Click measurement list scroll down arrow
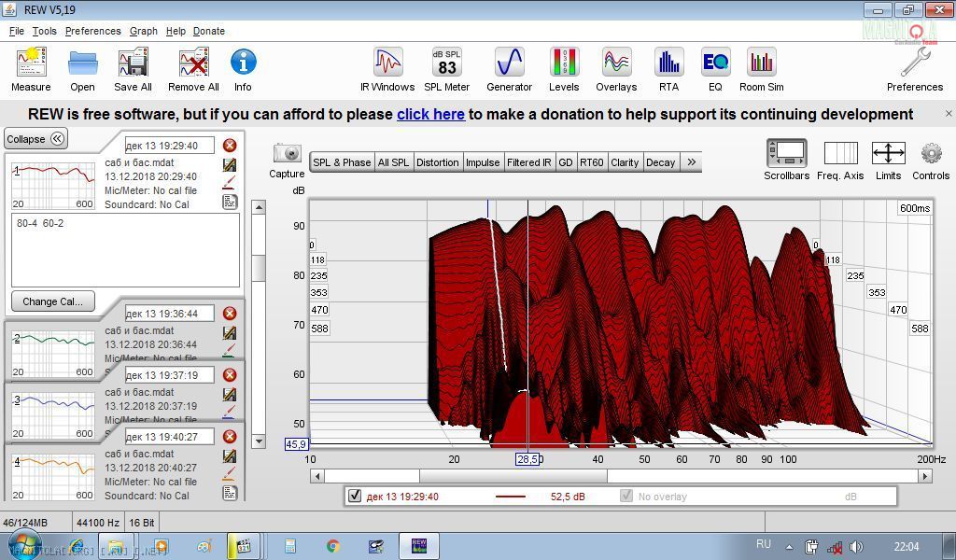Image resolution: width=956 pixels, height=560 pixels. point(259,441)
